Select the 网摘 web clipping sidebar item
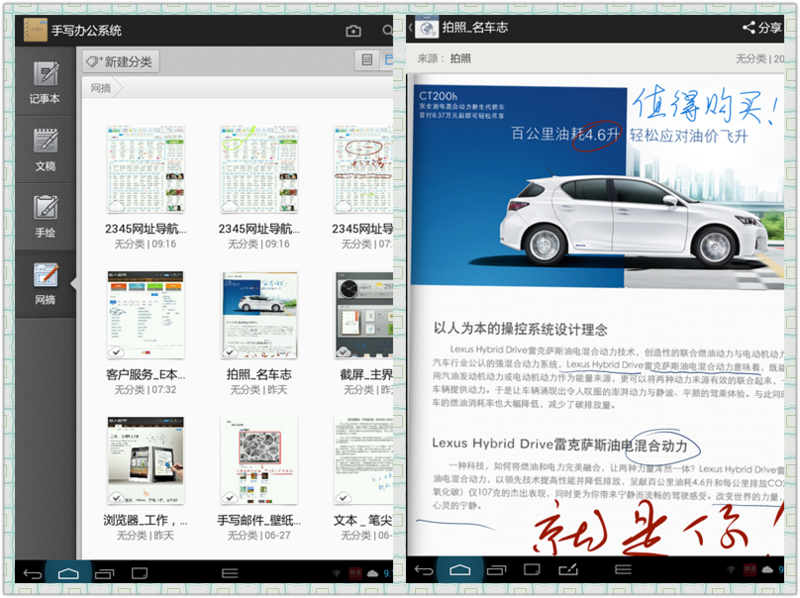800x598 pixels. [x=45, y=284]
